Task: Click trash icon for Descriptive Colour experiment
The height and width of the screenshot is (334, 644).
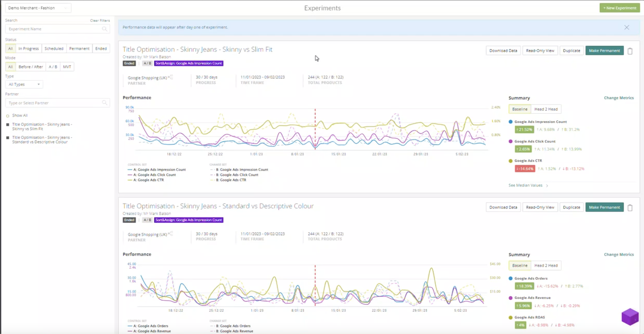Action: click(x=630, y=208)
